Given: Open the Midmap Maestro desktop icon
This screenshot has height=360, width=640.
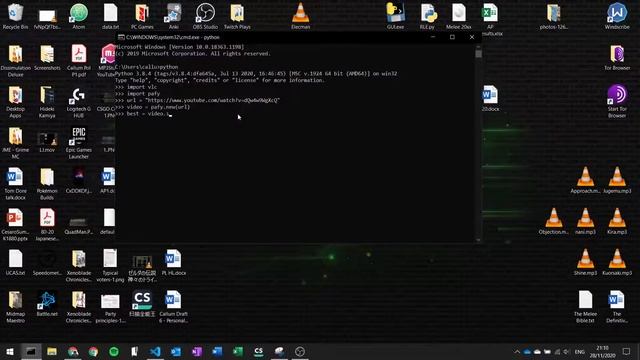Looking at the screenshot, I should (x=16, y=306).
